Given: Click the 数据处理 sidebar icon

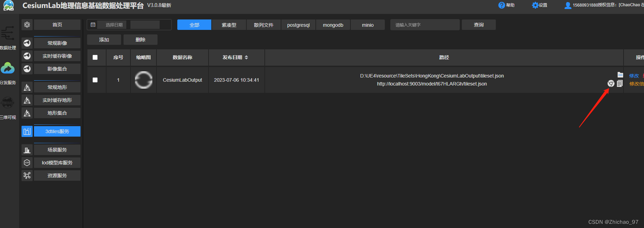Looking at the screenshot, I should click(x=8, y=34).
